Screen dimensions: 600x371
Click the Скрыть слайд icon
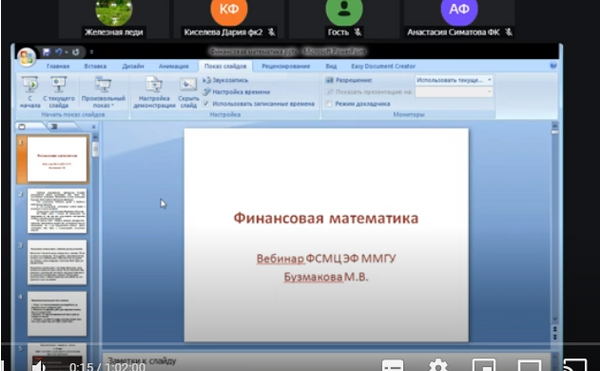pyautogui.click(x=188, y=84)
